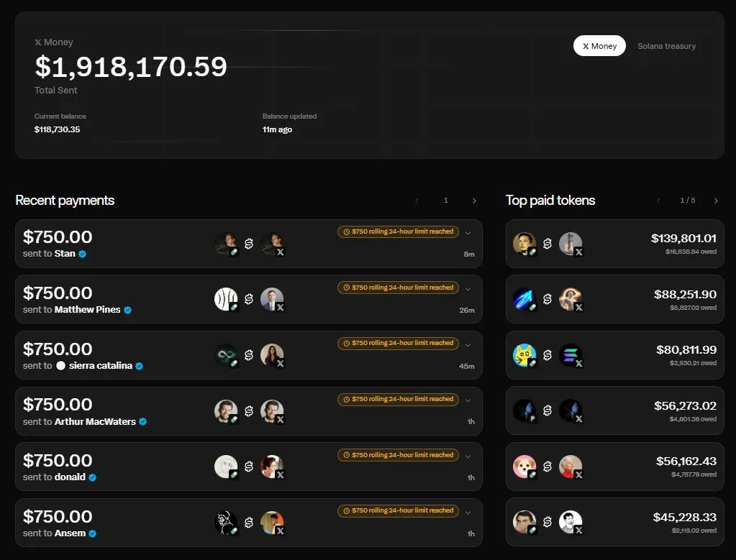Click X account avatar in Matthew Pines row

pyautogui.click(x=272, y=299)
